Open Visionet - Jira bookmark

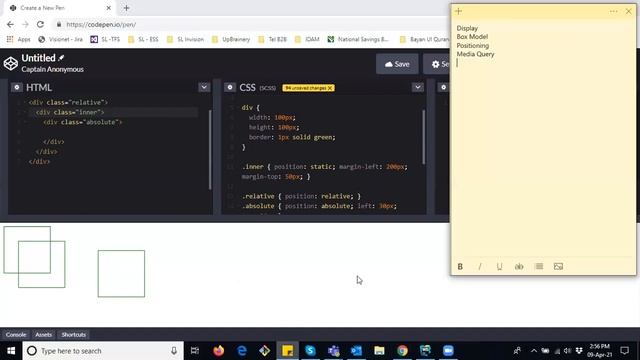coord(60,39)
